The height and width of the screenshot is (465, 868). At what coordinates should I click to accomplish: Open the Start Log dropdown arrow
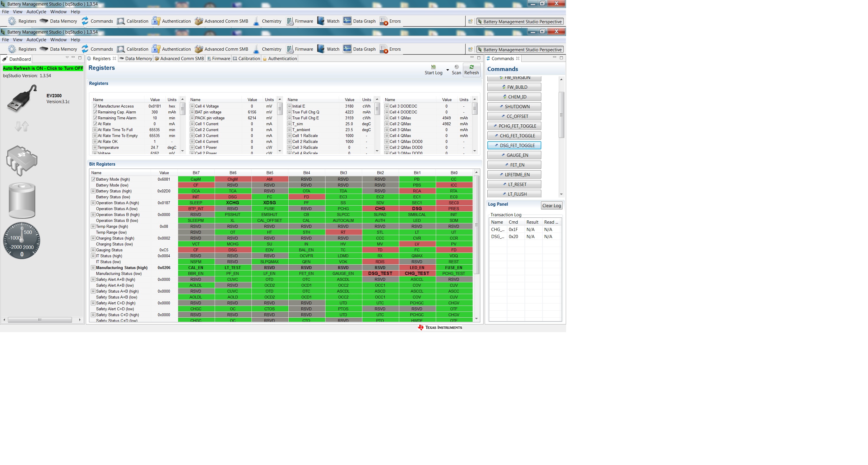[x=448, y=70]
